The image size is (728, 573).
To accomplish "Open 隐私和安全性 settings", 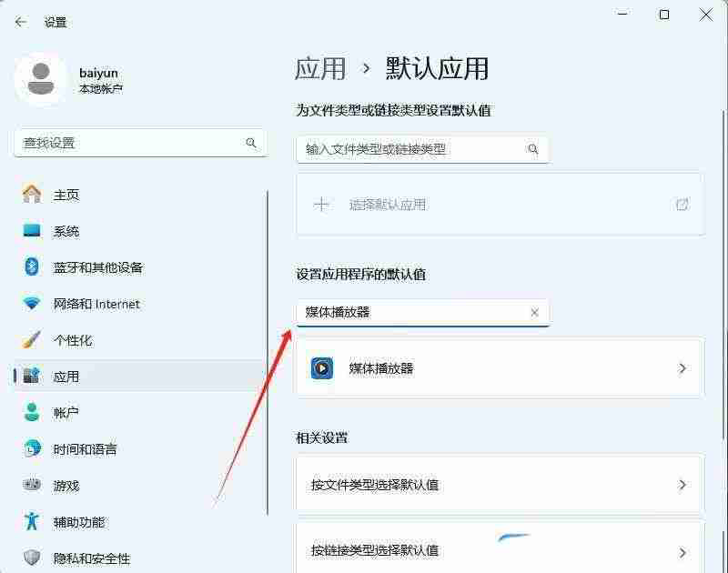I will point(139,558).
